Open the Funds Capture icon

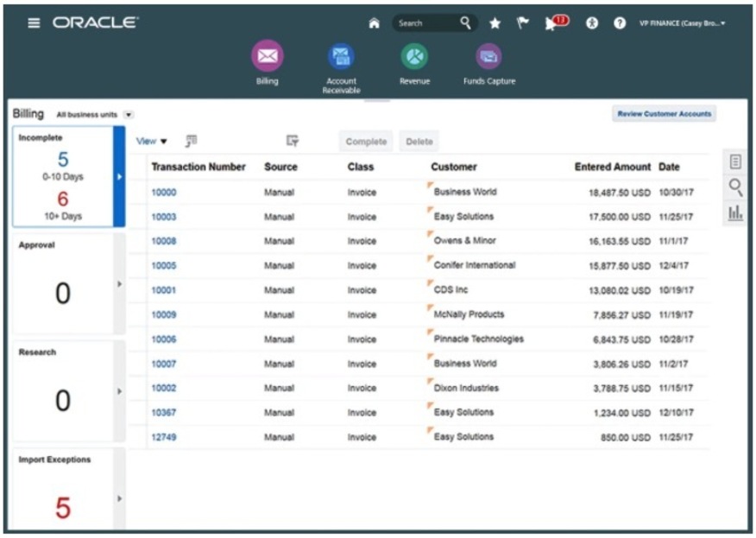(488, 56)
